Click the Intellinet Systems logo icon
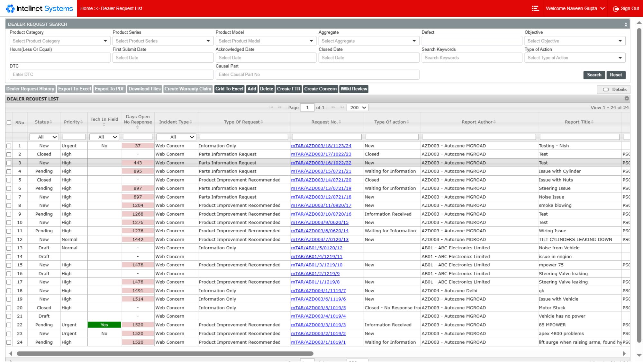The width and height of the screenshot is (643, 364). coord(10,8)
